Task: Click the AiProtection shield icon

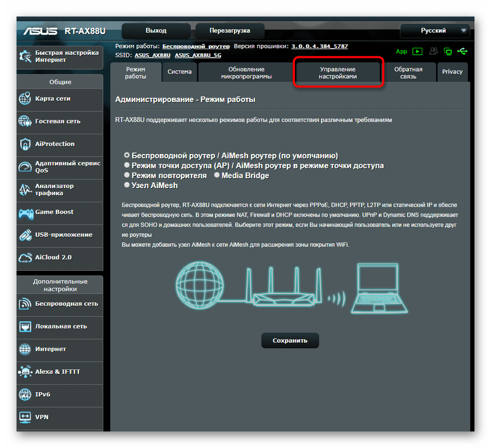Action: click(25, 144)
